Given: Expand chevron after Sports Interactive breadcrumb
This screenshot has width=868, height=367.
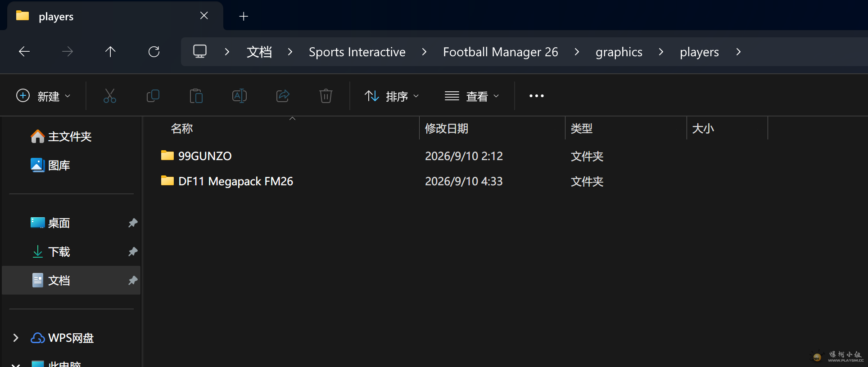Looking at the screenshot, I should [424, 52].
